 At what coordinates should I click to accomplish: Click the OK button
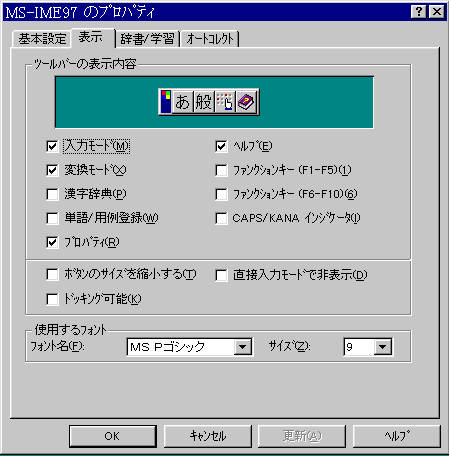[x=113, y=436]
